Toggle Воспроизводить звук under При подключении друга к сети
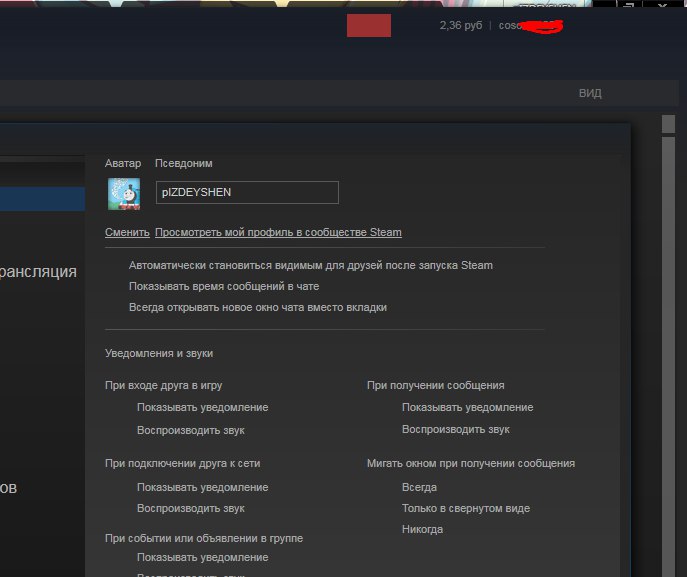 191,508
